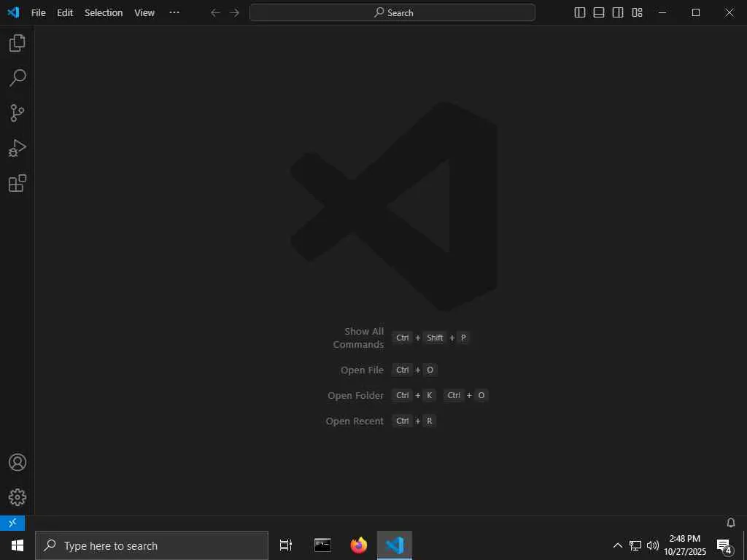Close the VS Code window
The width and height of the screenshot is (747, 560).
[729, 13]
